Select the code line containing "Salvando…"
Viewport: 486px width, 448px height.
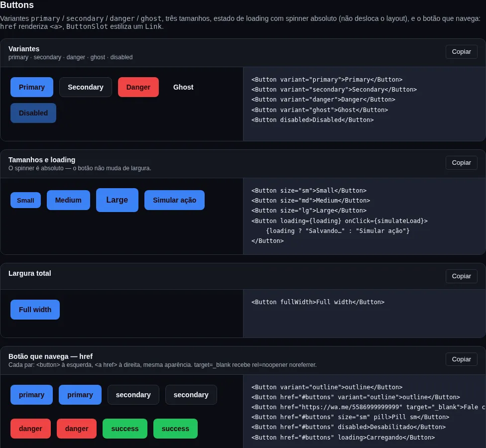(338, 230)
